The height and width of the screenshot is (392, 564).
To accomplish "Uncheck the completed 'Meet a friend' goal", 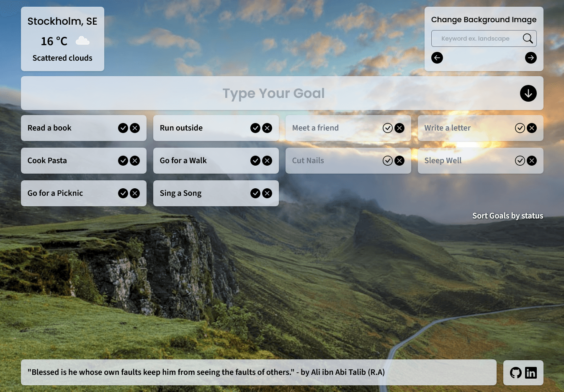I will click(x=387, y=128).
